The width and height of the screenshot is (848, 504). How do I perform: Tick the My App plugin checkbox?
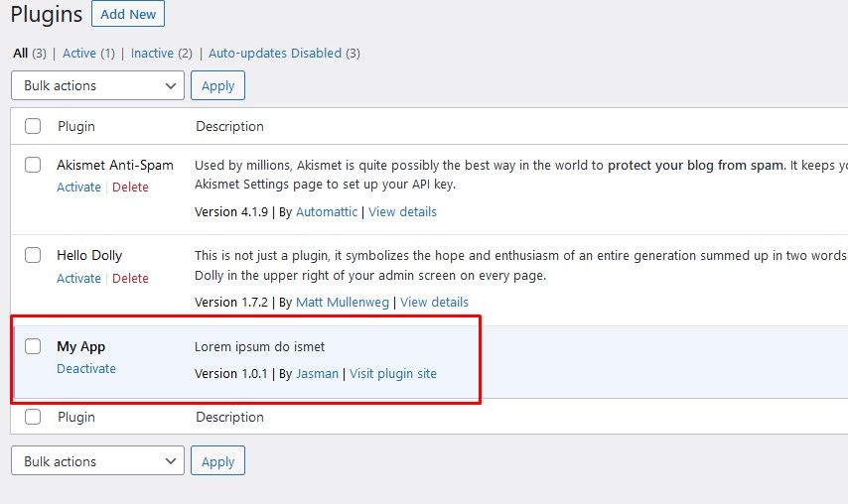(x=33, y=346)
